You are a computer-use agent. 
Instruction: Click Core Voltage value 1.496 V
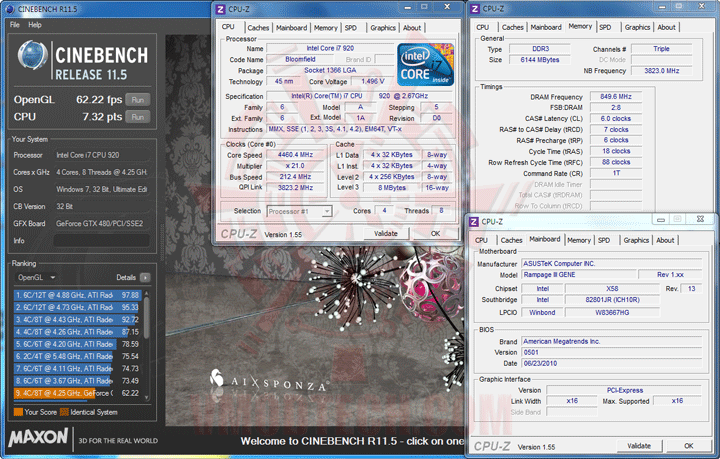pos(373,81)
